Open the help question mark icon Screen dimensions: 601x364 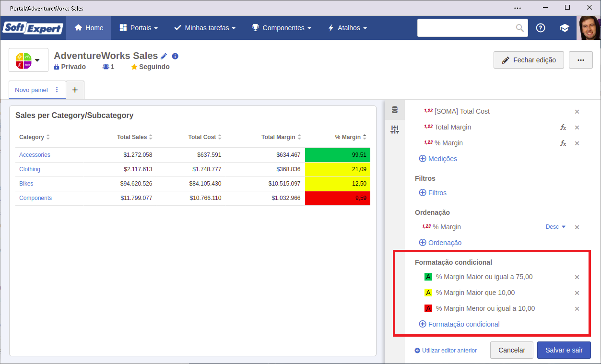541,28
